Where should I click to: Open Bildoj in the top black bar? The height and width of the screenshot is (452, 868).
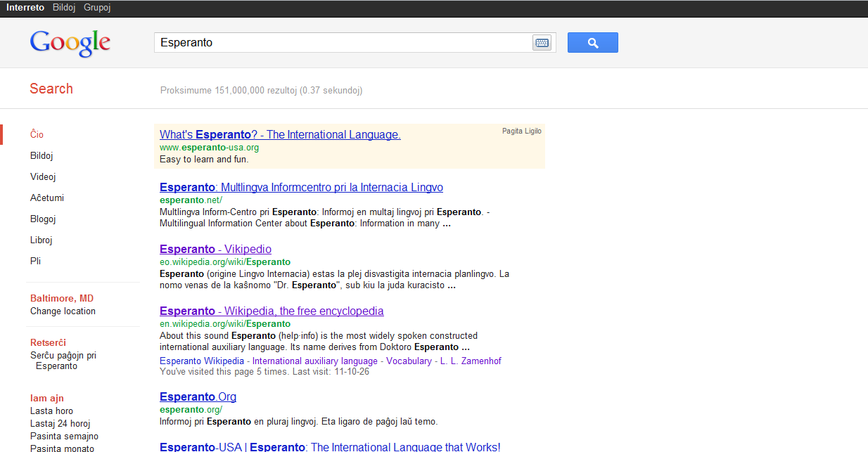click(64, 8)
